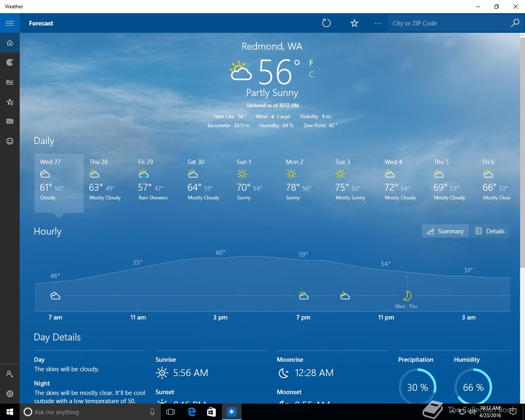
Task: Click the vertical scrollbar thumb
Action: pyautogui.click(x=522, y=153)
